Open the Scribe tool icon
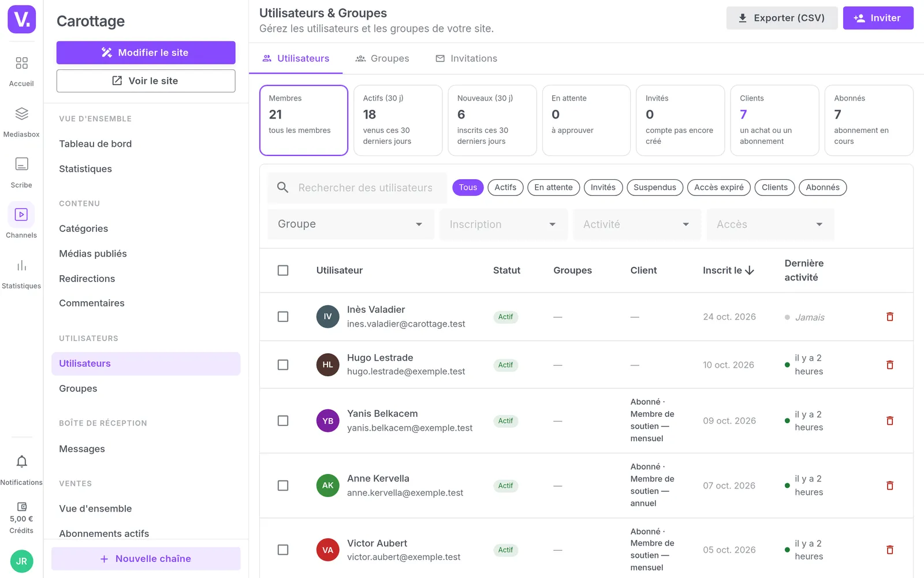This screenshot has height=578, width=924. click(21, 164)
